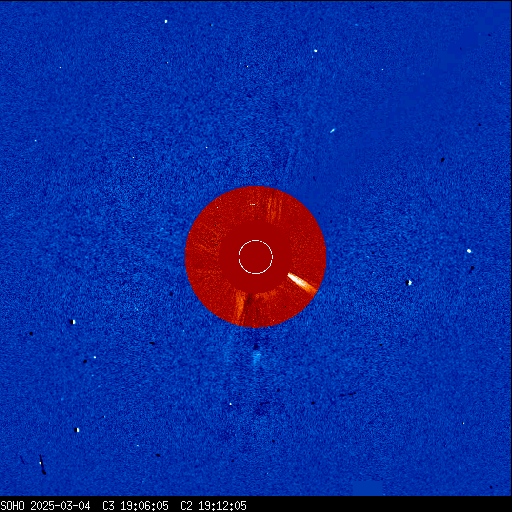Click the faint blue blob below the red disk
Screen dimensions: 512x512
pyautogui.click(x=256, y=359)
